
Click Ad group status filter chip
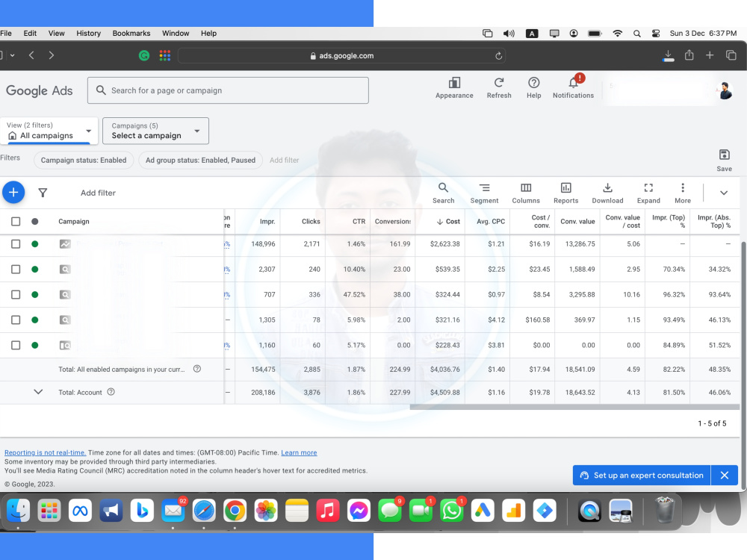[200, 160]
